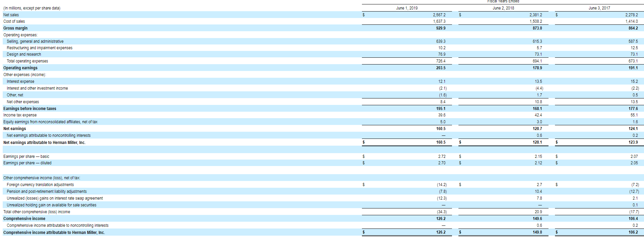The image size is (644, 238).
Task: Click the 929.9 gross margin value
Action: 441,28
